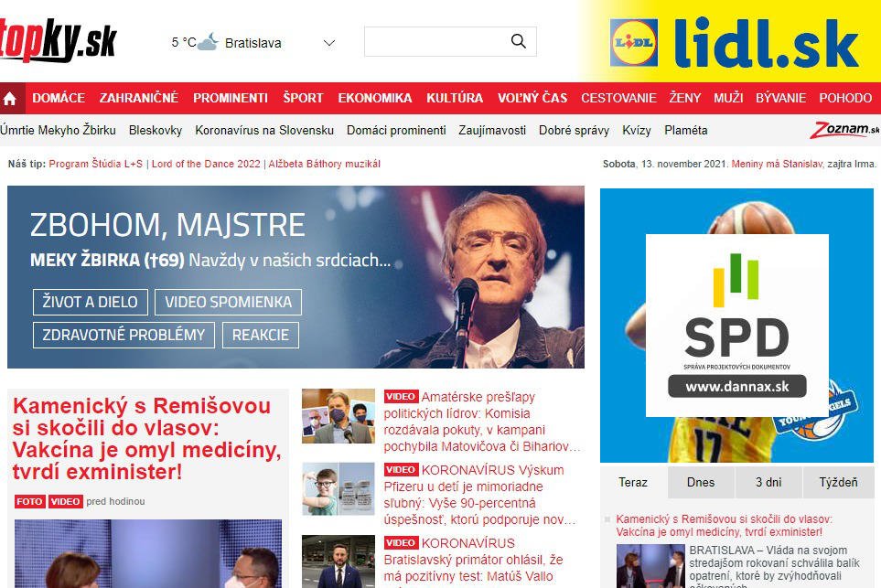Click the ŽIVOT A DIELO button

pyautogui.click(x=90, y=302)
